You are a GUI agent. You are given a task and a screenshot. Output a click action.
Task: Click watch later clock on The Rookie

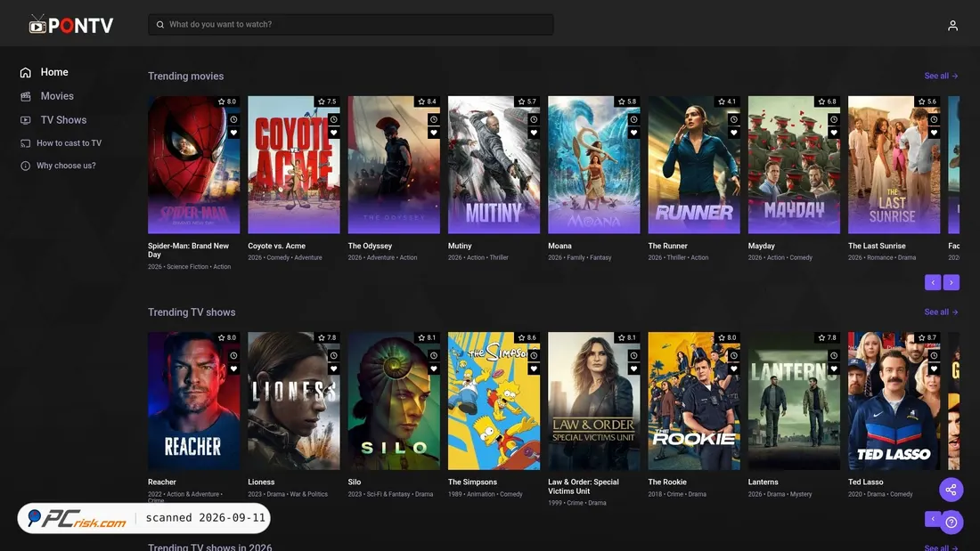click(x=733, y=355)
